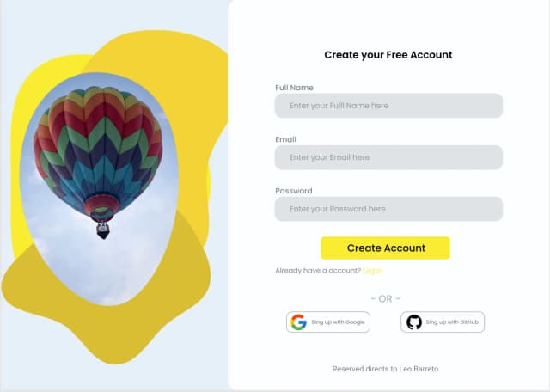This screenshot has width=550, height=392.
Task: Open the Log in link
Action: (373, 271)
